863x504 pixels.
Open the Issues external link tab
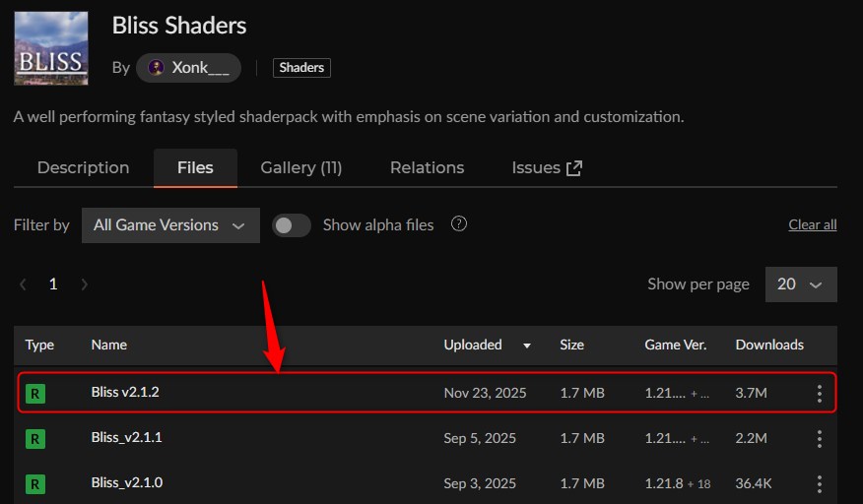click(547, 167)
